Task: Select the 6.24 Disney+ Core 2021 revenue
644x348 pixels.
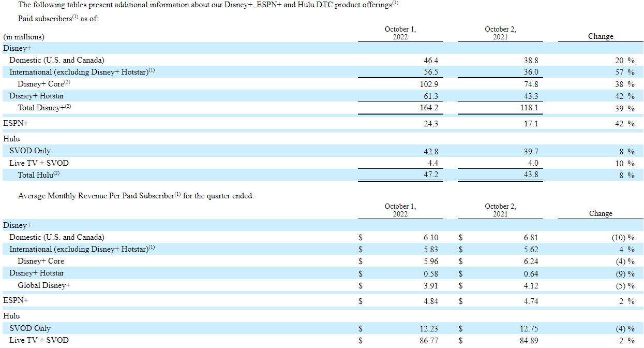Action: pyautogui.click(x=531, y=262)
